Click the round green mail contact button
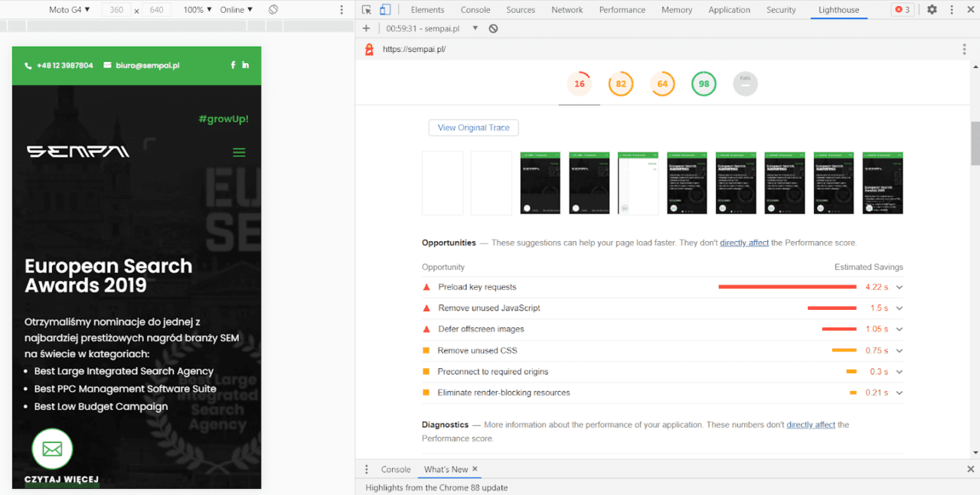 pos(52,449)
